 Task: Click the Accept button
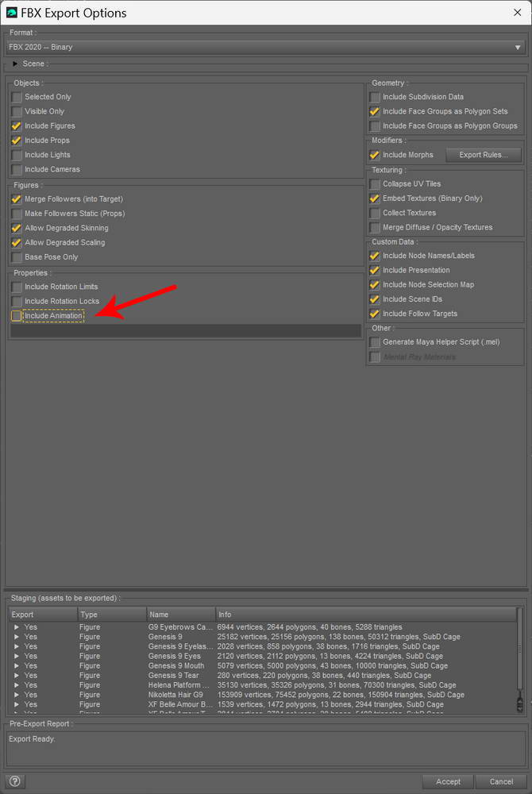pos(448,781)
